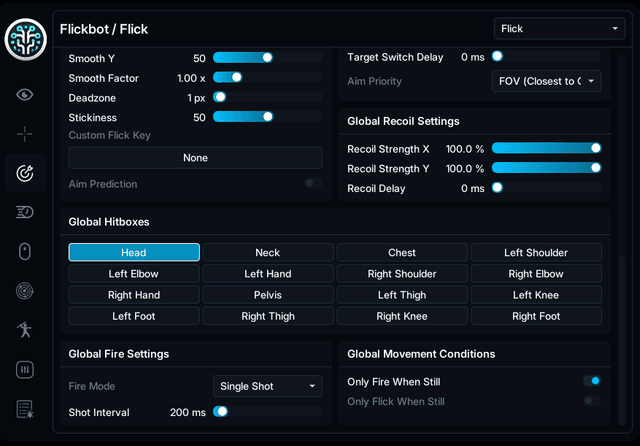Open the sliders settings sidebar icon
Viewport: 640px width, 446px height.
pos(25,370)
